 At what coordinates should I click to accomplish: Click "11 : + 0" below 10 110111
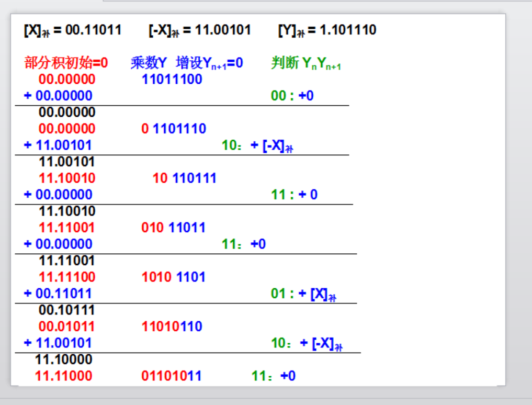(294, 195)
